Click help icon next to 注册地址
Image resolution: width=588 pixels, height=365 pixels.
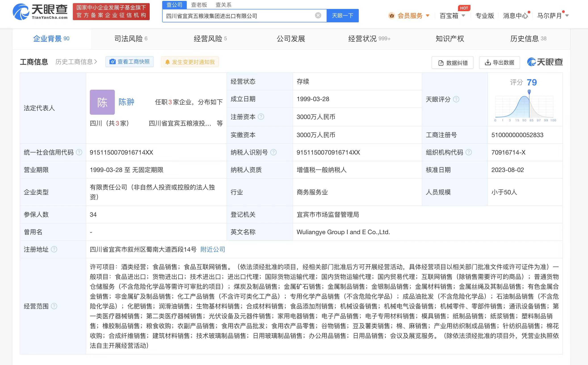[54, 249]
